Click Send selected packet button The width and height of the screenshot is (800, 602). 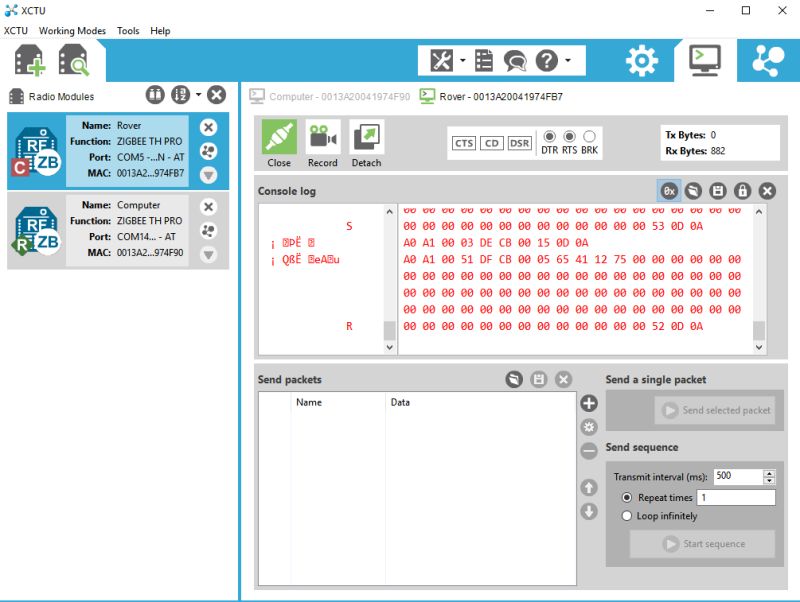pos(715,410)
